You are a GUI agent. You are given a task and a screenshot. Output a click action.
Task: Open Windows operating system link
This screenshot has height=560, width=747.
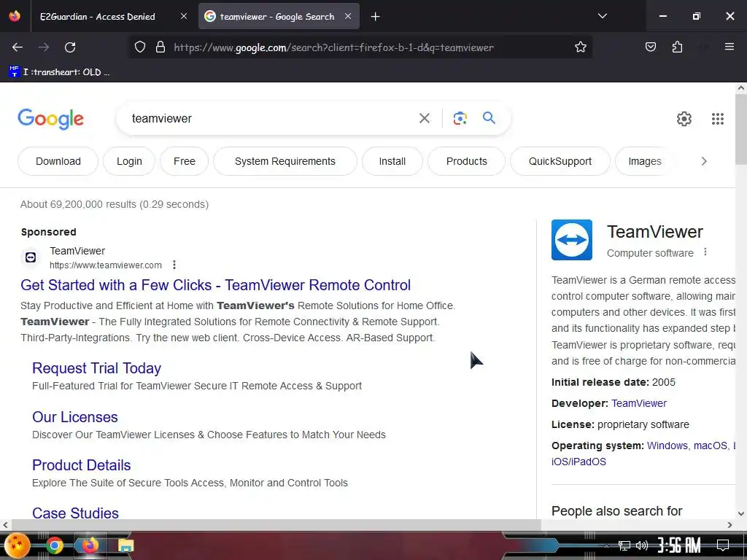coord(667,446)
